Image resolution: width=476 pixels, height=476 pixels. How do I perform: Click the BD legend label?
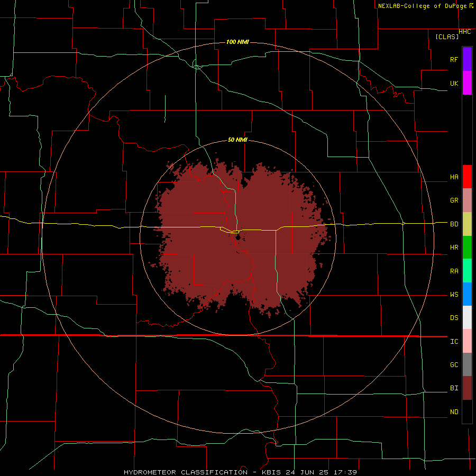[454, 224]
